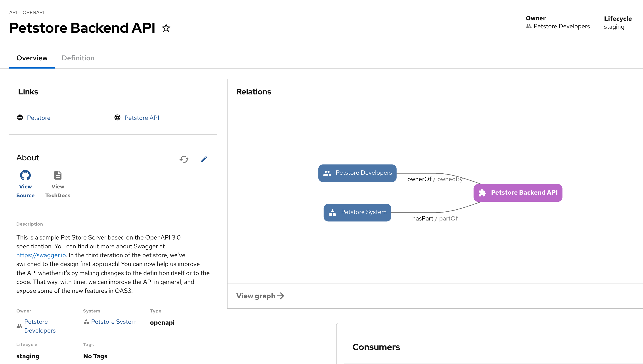Open the Petstore link
Viewport: 643px width, 364px height.
point(39,118)
